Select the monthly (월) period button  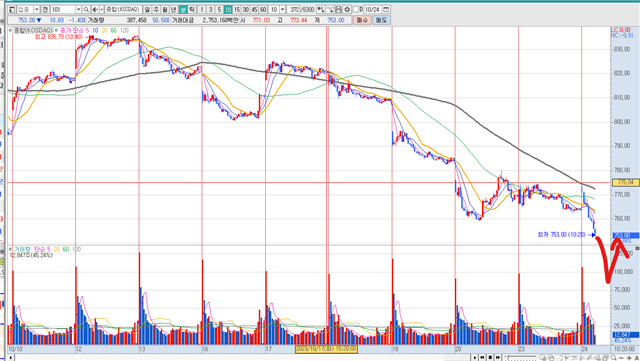(165, 9)
